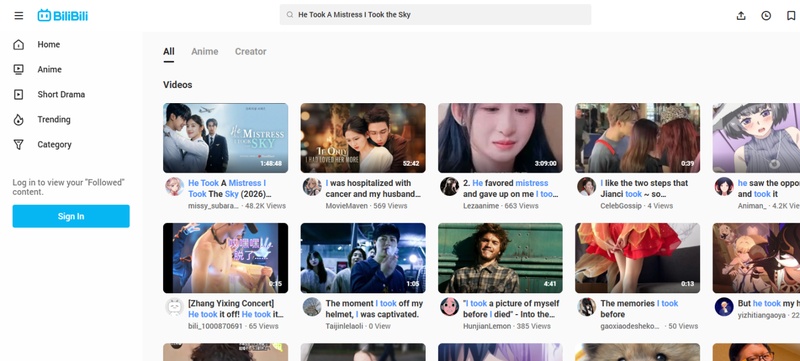Open missy_subara channel avatar
Viewport: 800px width, 361px height.
174,187
